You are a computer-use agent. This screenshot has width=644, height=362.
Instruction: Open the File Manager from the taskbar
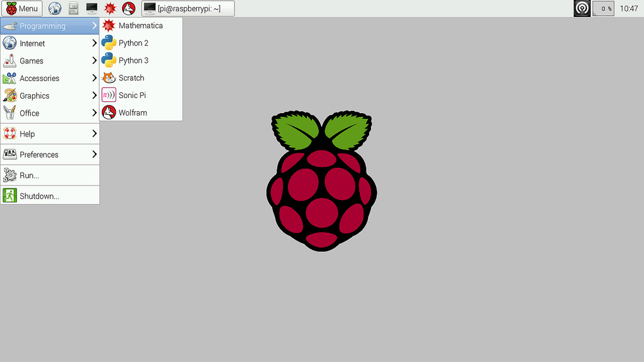click(72, 8)
